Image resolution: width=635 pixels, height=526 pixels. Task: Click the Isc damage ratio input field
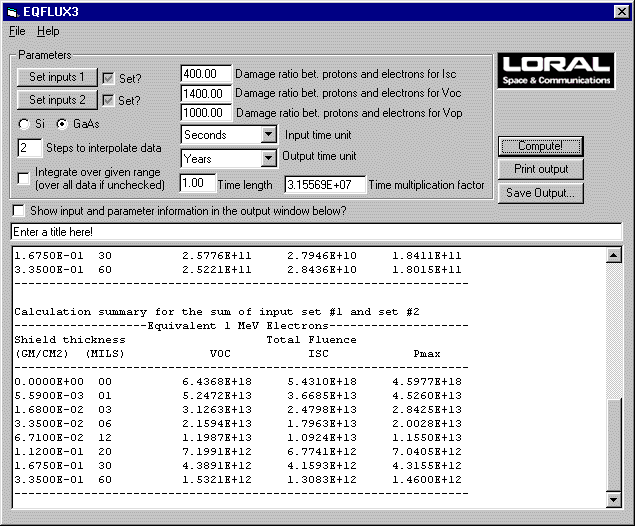[205, 74]
